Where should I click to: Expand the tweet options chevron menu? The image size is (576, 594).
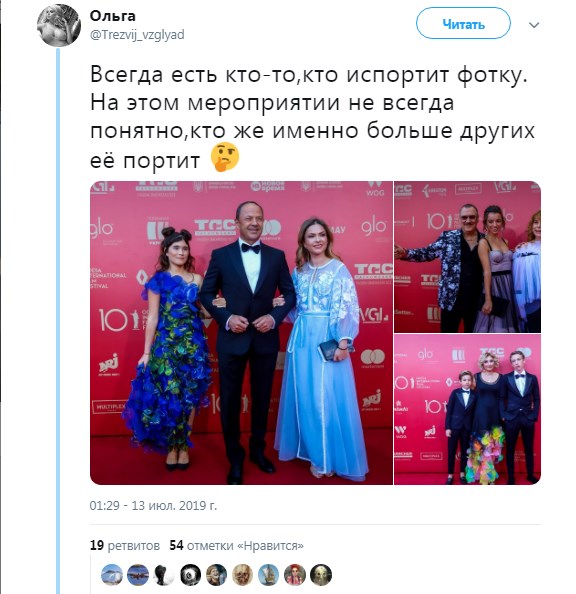click(x=534, y=25)
